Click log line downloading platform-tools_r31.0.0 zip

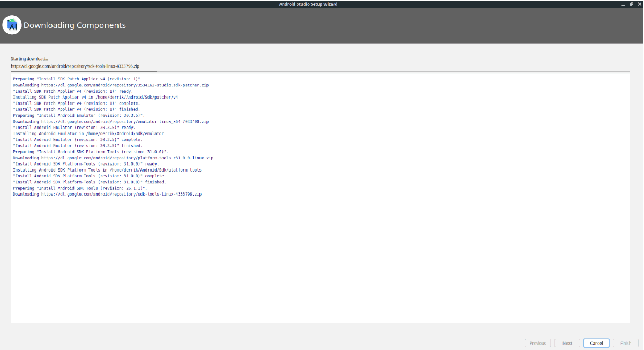tap(113, 158)
